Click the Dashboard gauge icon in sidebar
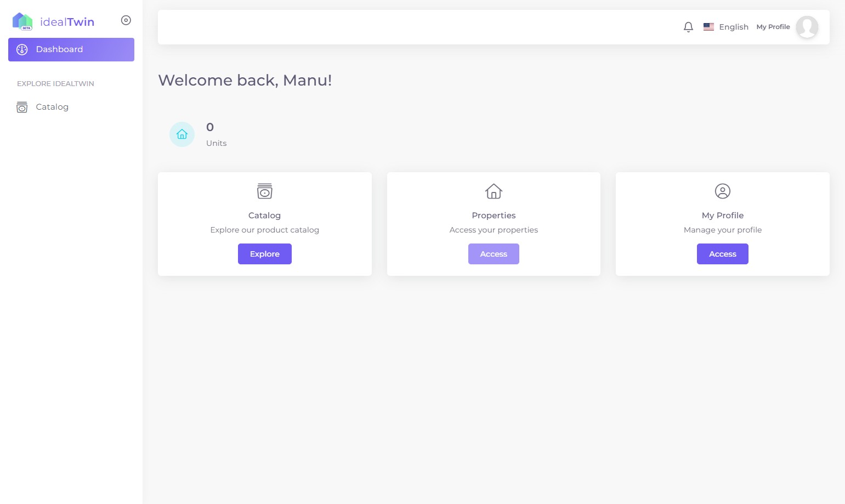845x504 pixels. pyautogui.click(x=22, y=50)
